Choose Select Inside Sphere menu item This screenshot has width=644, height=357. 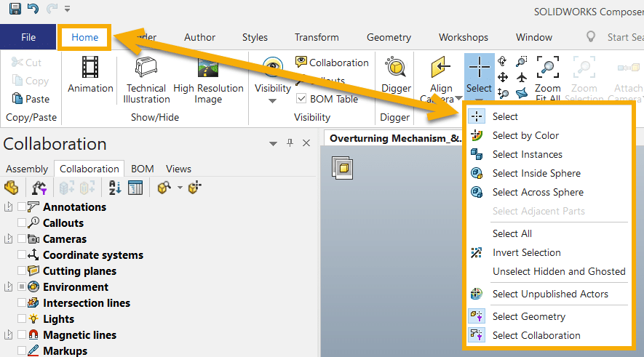coord(549,173)
